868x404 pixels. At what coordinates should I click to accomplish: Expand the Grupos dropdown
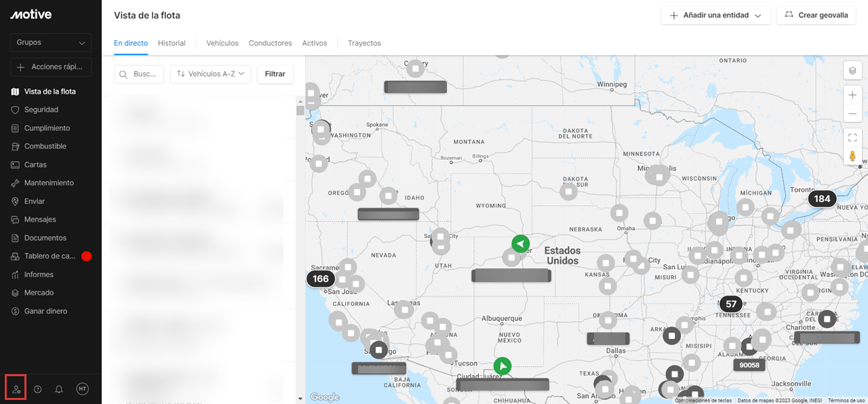(51, 43)
